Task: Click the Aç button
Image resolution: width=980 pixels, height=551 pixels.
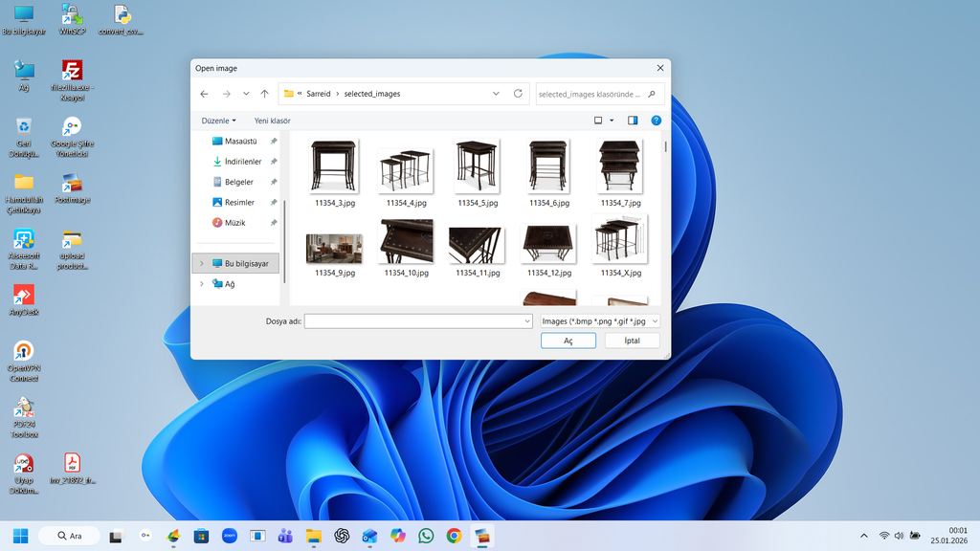Action: [568, 341]
